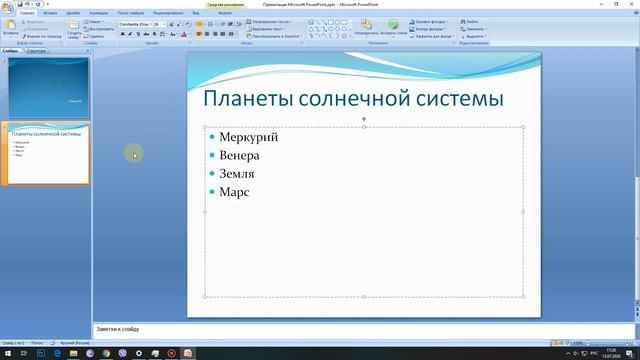Increase list indent level
This screenshot has height=360, width=640.
click(x=231, y=24)
